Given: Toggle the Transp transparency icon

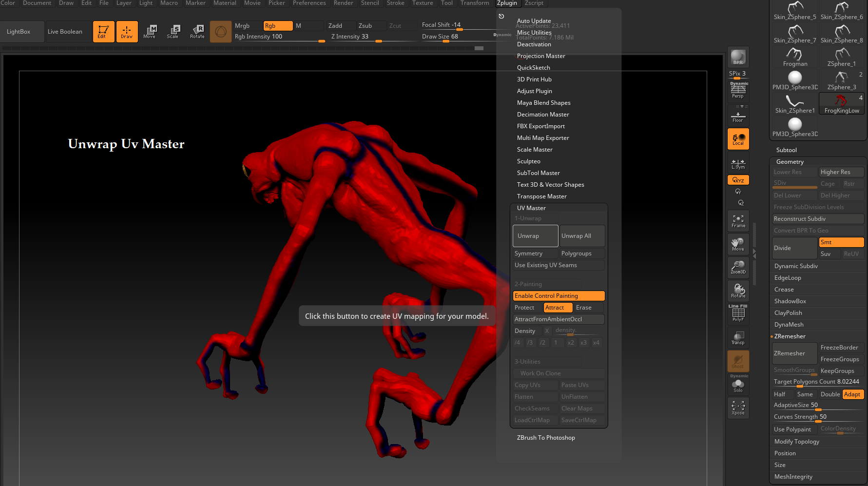Looking at the screenshot, I should [x=738, y=338].
